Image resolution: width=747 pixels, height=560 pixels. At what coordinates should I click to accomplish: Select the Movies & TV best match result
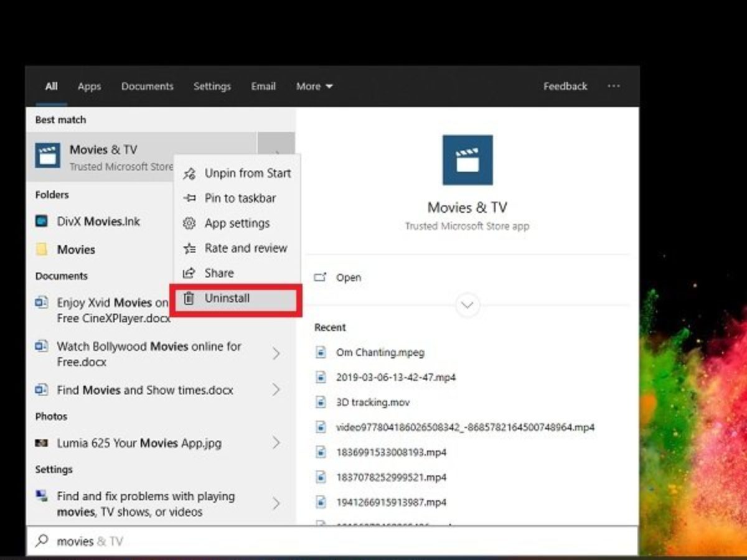tap(141, 157)
